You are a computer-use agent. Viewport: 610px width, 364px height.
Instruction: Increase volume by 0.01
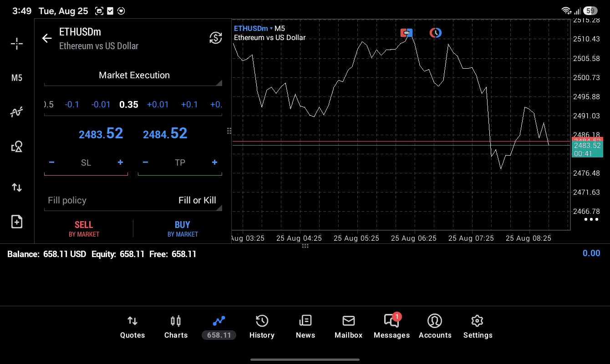pos(158,105)
